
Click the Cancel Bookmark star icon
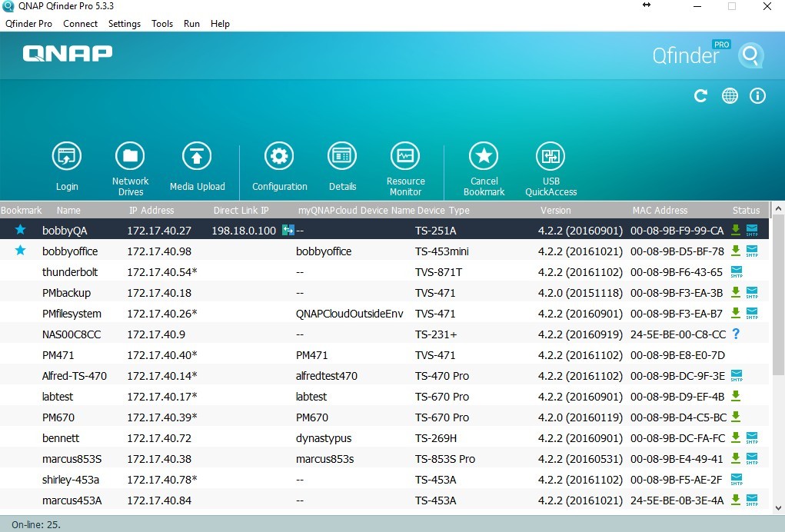point(484,157)
